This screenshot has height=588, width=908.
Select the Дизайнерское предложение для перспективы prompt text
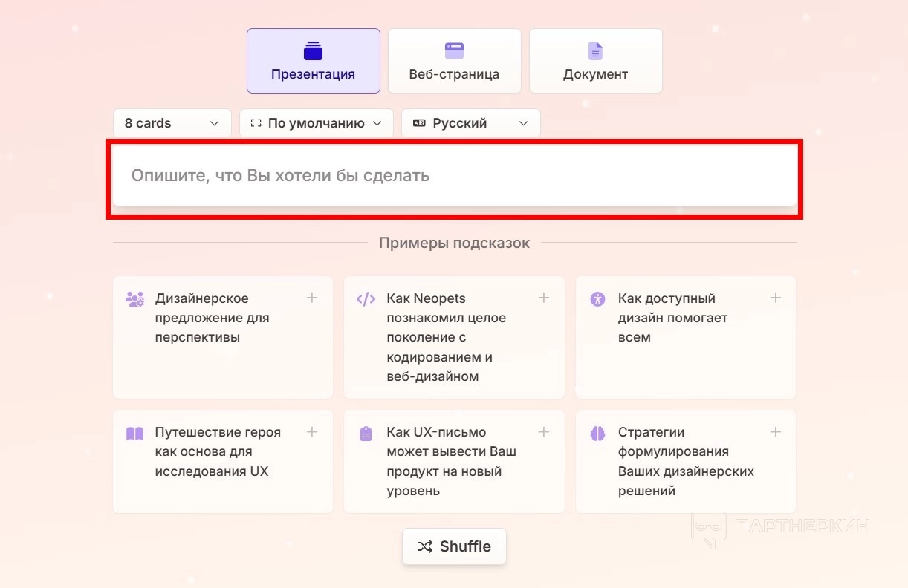pyautogui.click(x=212, y=318)
